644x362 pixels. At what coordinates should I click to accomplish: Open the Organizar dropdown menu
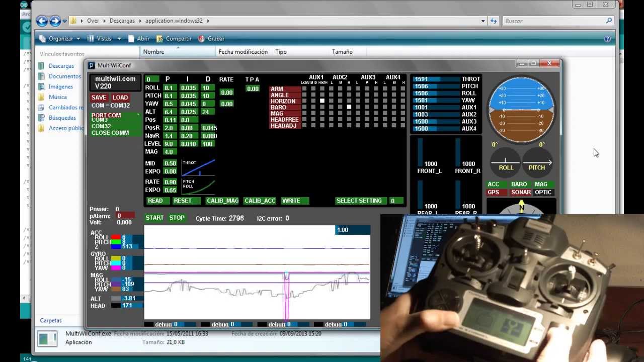click(59, 39)
